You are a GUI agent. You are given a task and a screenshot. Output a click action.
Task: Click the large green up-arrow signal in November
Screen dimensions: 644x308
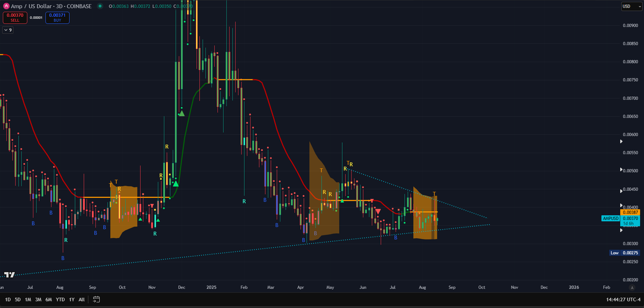(x=176, y=184)
